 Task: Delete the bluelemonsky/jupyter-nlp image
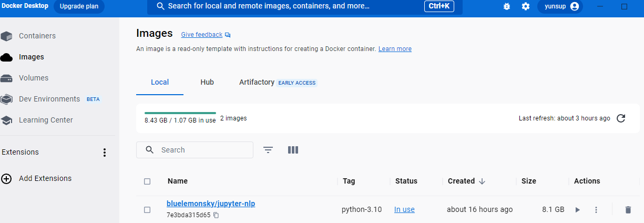(x=628, y=210)
